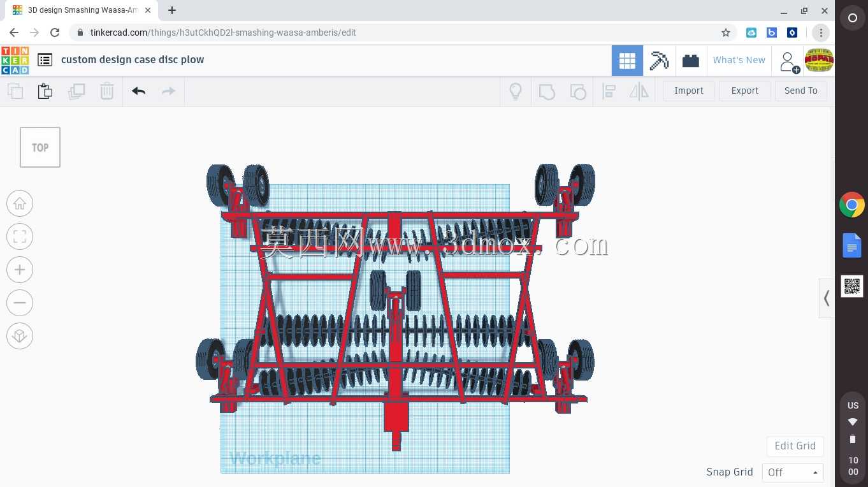
Task: Toggle the Show all lightbulb icon
Action: pos(516,91)
